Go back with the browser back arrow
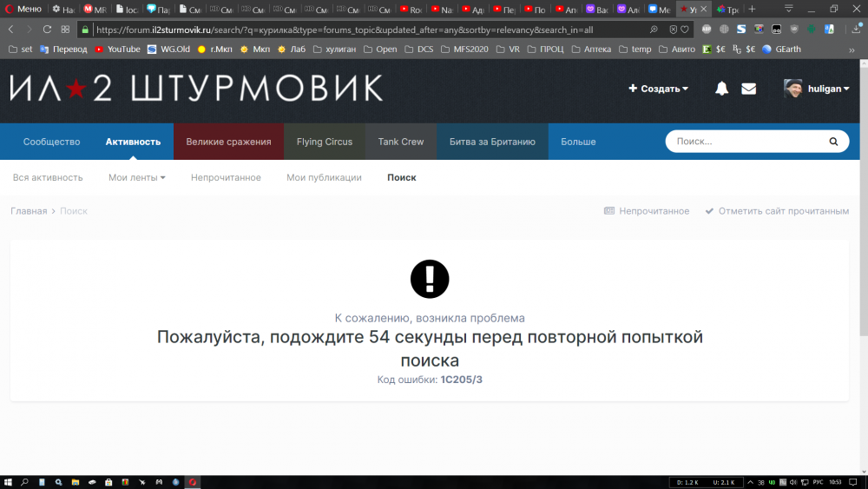Screen dimensions: 868x489 [10, 29]
